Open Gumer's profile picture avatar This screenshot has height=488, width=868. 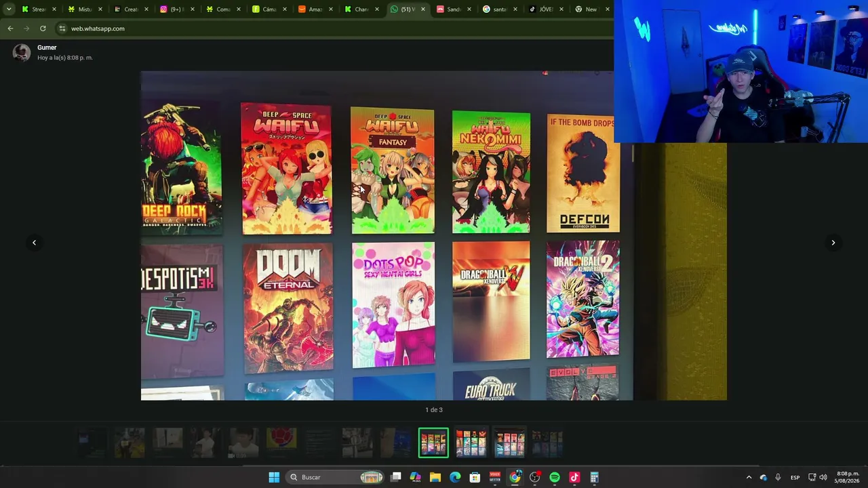pyautogui.click(x=22, y=52)
